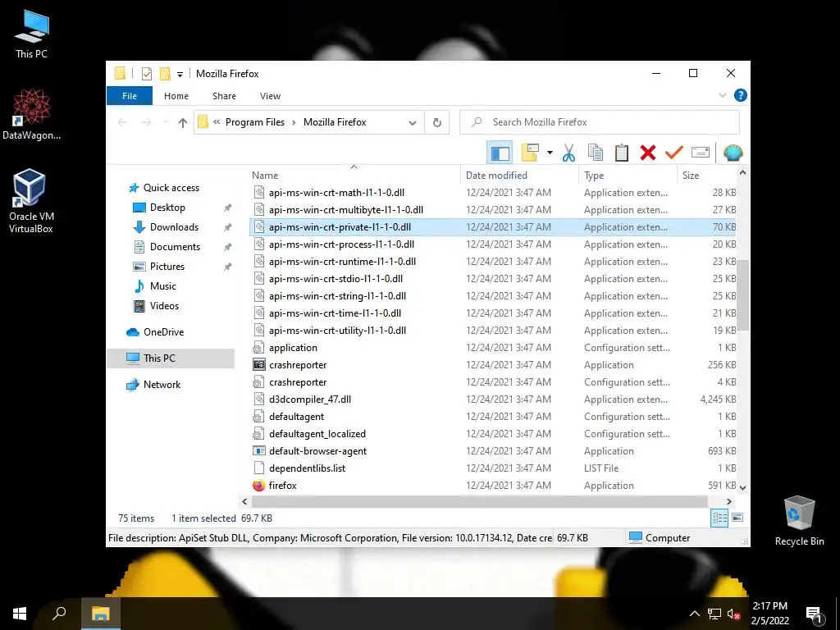Click the vertical scrollbar thumb
840x630 pixels.
point(742,294)
